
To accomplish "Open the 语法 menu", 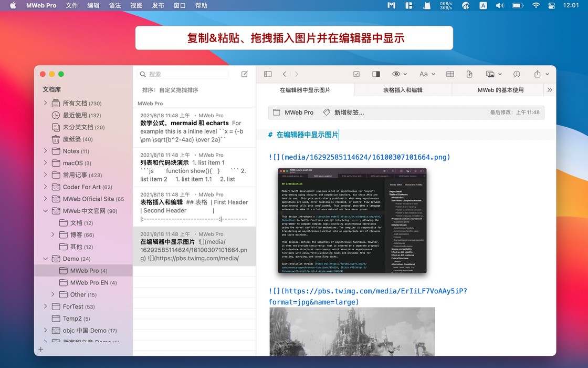I will coord(115,5).
